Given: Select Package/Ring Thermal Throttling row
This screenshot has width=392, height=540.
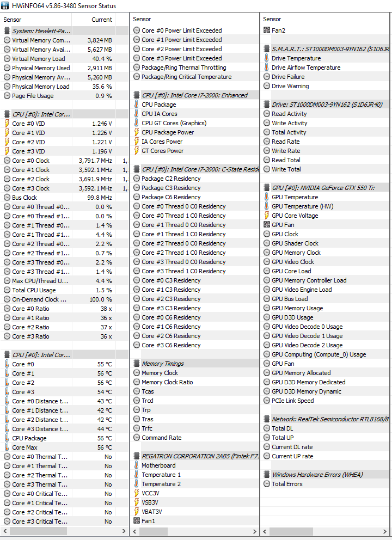Looking at the screenshot, I should pyautogui.click(x=195, y=67).
